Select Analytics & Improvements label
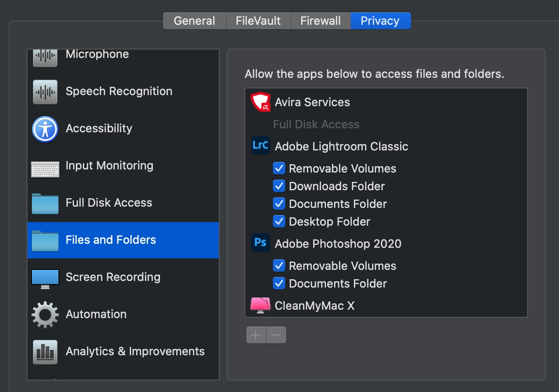The image size is (559, 392). (135, 352)
